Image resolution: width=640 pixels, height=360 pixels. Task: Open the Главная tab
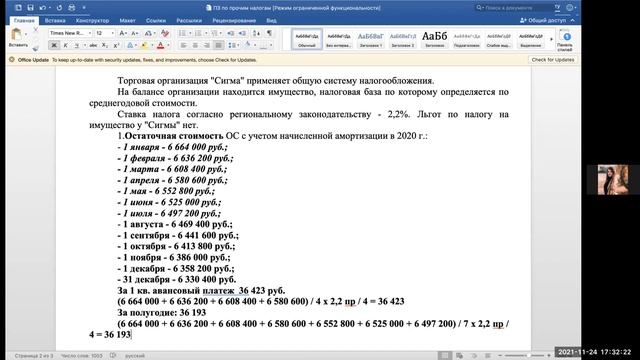tap(24, 20)
